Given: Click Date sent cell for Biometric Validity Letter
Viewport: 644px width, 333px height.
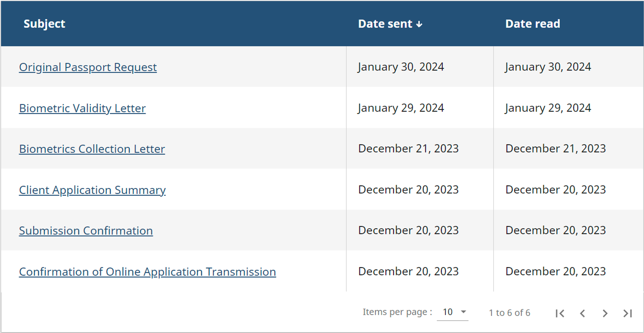Looking at the screenshot, I should click(401, 108).
